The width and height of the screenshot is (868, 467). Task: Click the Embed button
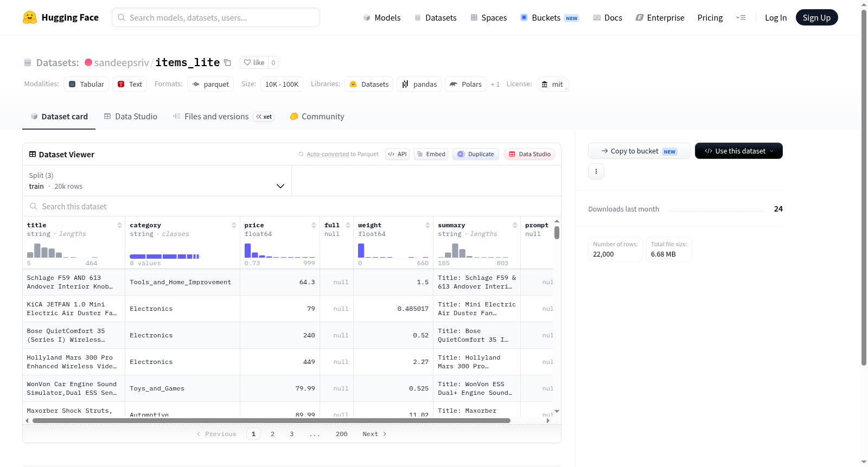point(431,154)
